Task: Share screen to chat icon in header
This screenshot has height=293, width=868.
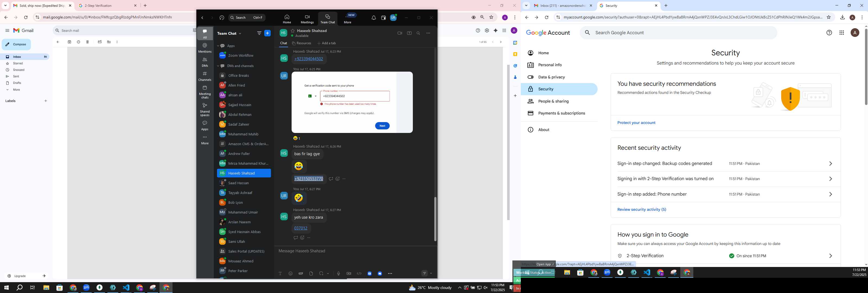Action: [x=409, y=33]
